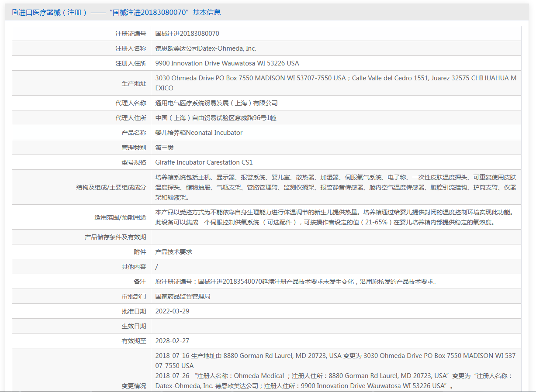Click the label 代理人住所

[131, 118]
